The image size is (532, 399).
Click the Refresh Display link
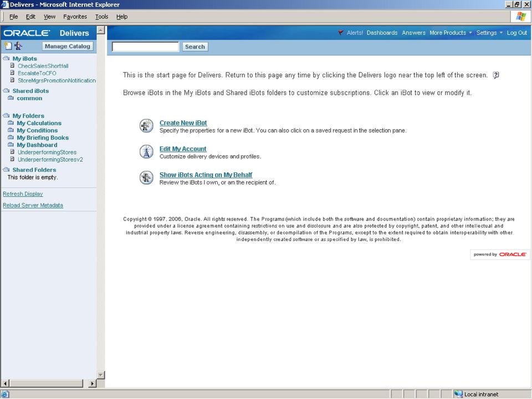tap(23, 194)
